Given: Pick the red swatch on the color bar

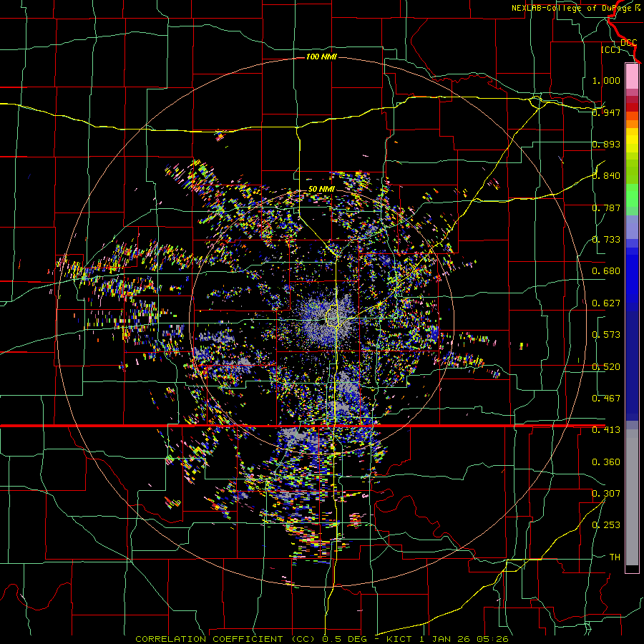Looking at the screenshot, I should [x=632, y=107].
